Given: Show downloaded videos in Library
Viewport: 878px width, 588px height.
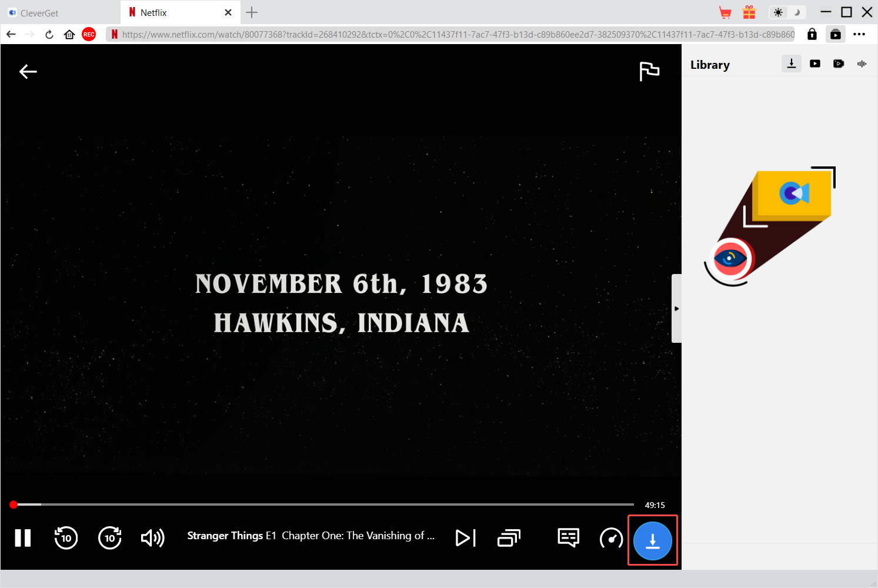Looking at the screenshot, I should (x=815, y=64).
